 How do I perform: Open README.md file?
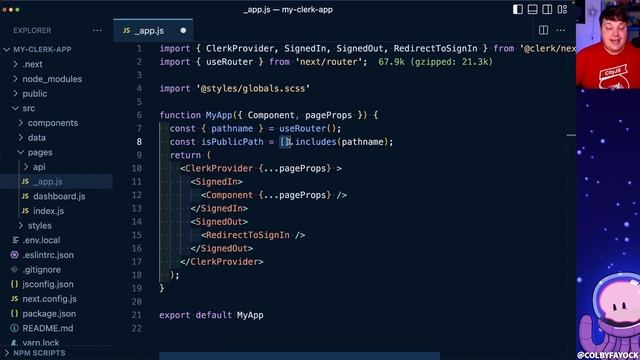[x=48, y=328]
